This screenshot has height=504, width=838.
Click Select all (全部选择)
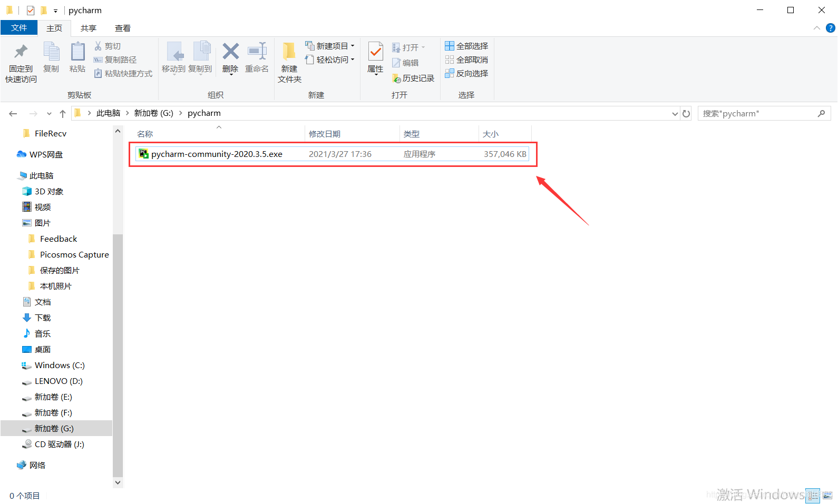[466, 46]
